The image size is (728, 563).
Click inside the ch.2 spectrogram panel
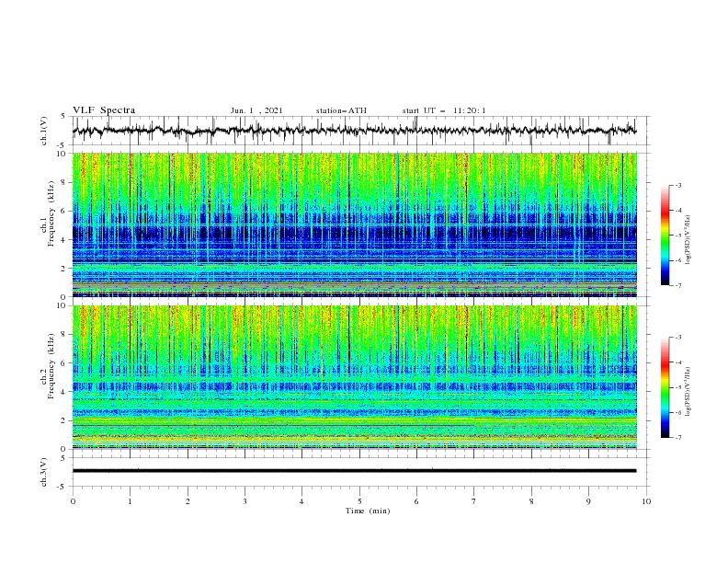[354, 377]
